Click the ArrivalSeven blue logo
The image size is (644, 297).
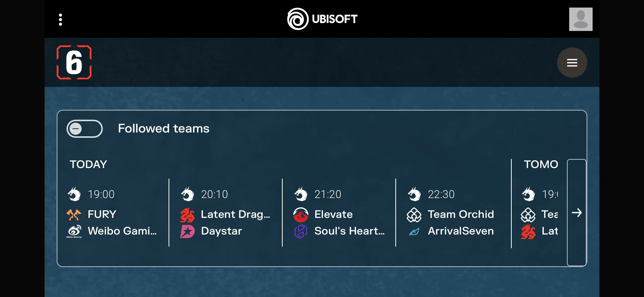pyautogui.click(x=414, y=231)
